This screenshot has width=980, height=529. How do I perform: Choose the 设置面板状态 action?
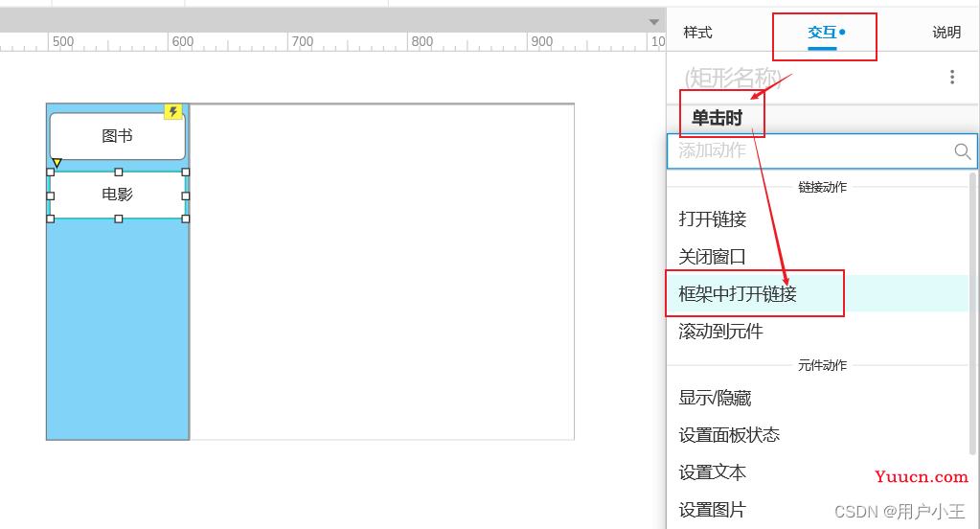coord(729,434)
